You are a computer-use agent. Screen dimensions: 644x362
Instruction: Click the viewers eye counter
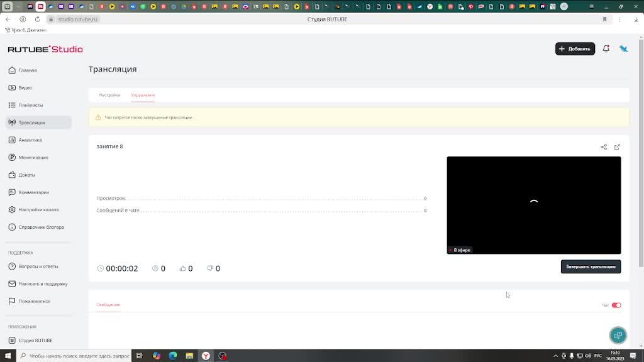tap(158, 268)
